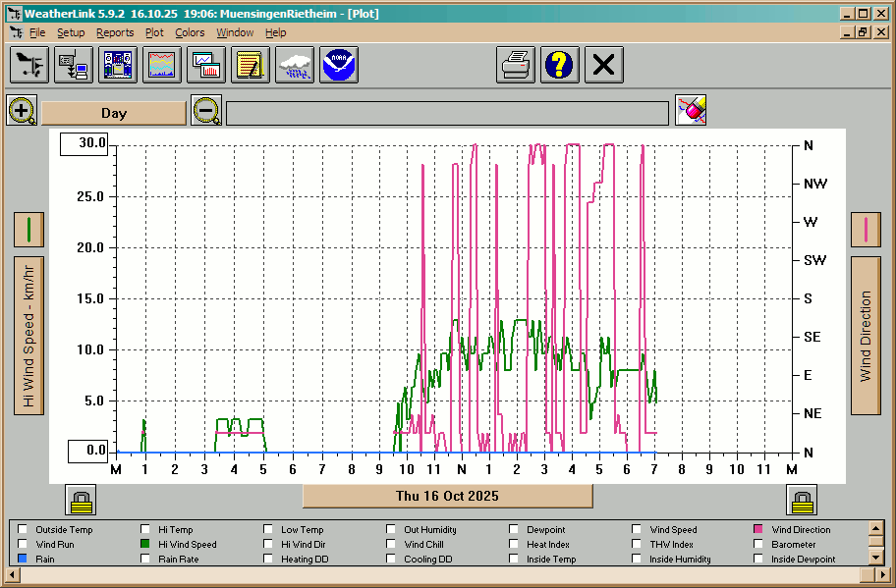Enable the Outside Temp checkbox

23,530
